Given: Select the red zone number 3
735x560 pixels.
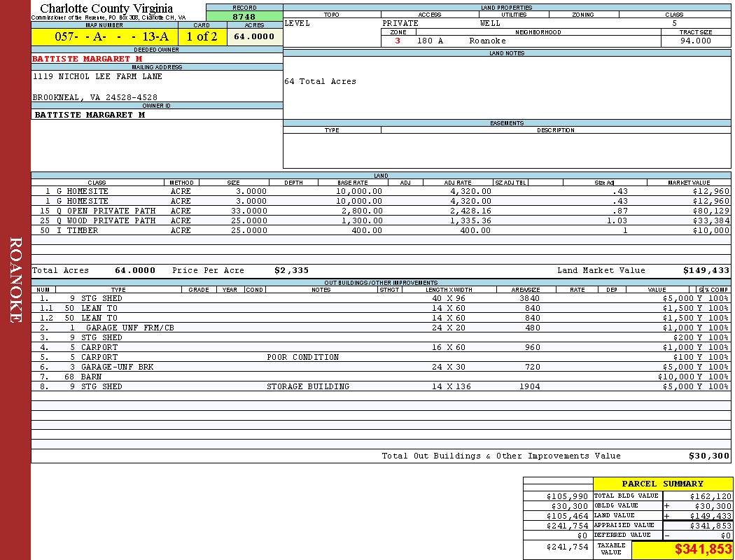Looking at the screenshot, I should pos(398,41).
